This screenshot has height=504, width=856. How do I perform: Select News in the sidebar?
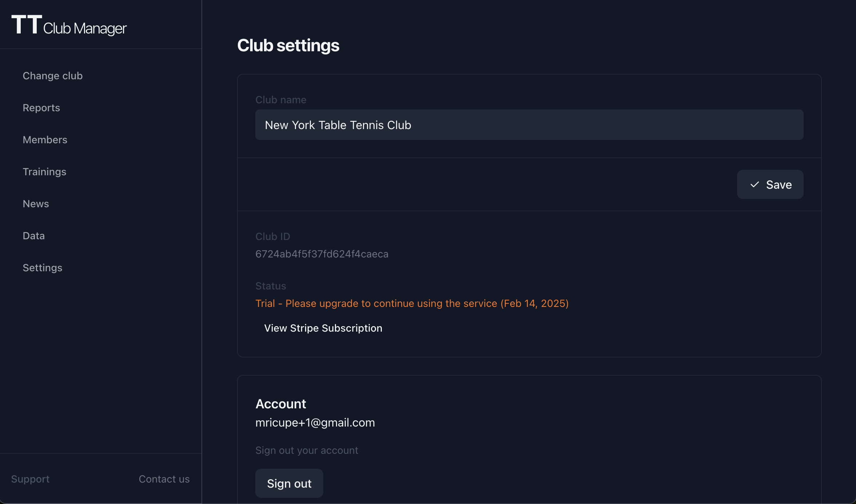[36, 204]
